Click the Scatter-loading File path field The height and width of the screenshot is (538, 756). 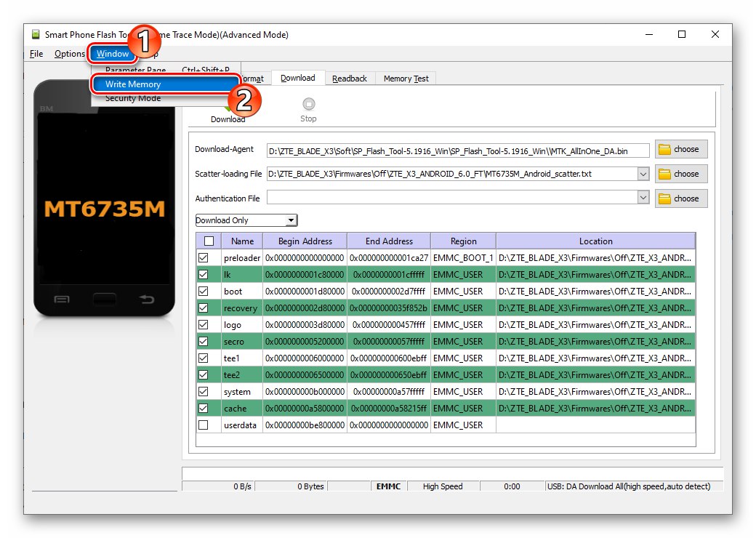pyautogui.click(x=451, y=174)
